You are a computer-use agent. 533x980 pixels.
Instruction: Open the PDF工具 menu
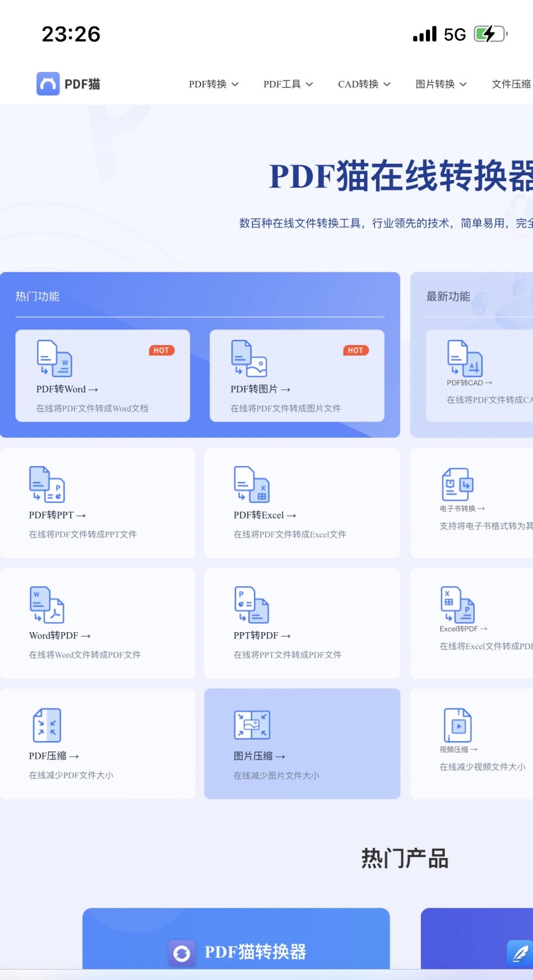click(x=288, y=84)
